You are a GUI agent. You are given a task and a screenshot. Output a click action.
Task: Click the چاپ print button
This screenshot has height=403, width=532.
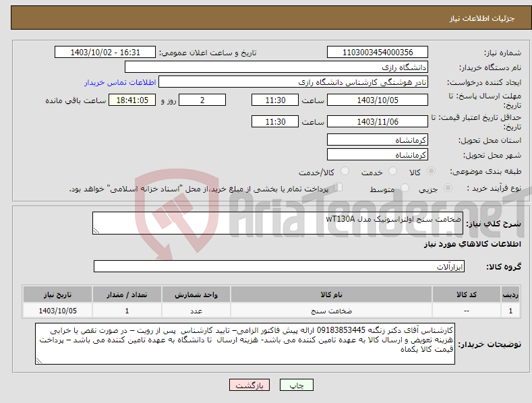(x=297, y=385)
